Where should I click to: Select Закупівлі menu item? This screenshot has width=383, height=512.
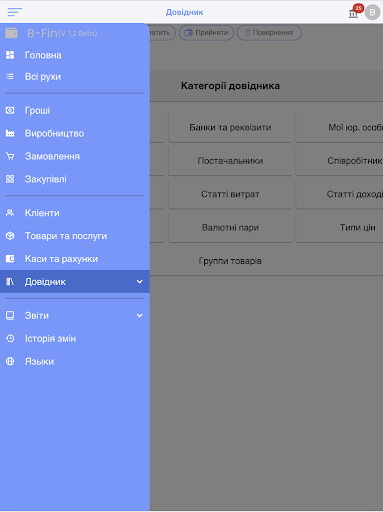point(75,179)
